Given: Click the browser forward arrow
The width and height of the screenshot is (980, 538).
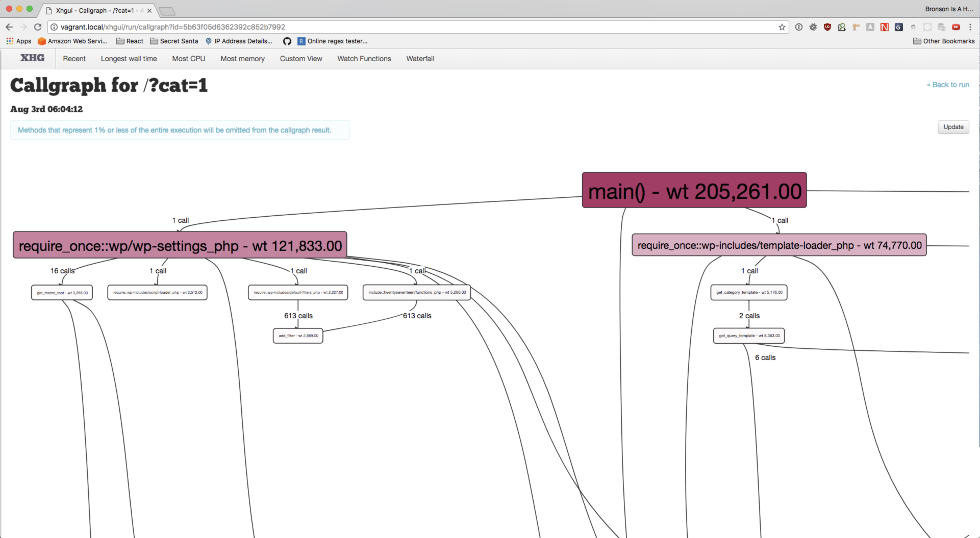Looking at the screenshot, I should tap(23, 27).
